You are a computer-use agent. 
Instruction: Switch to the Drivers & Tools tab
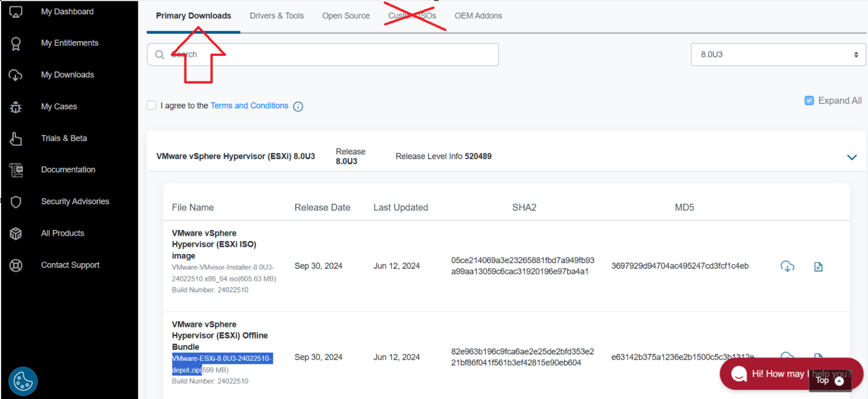tap(277, 16)
